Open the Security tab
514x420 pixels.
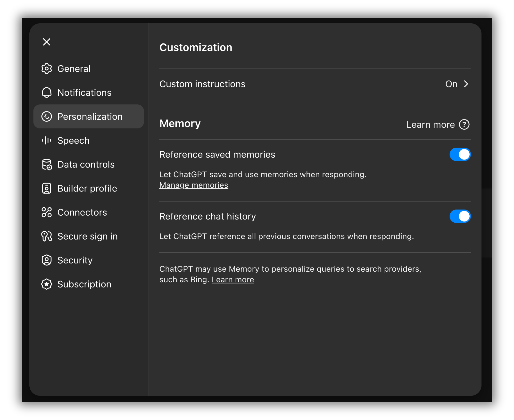(89, 260)
